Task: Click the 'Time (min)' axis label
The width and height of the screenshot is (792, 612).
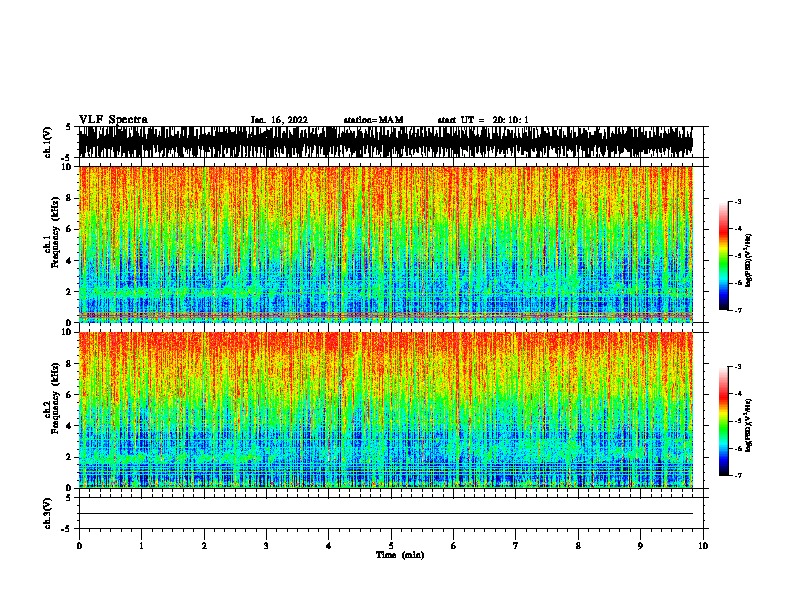Action: click(400, 555)
